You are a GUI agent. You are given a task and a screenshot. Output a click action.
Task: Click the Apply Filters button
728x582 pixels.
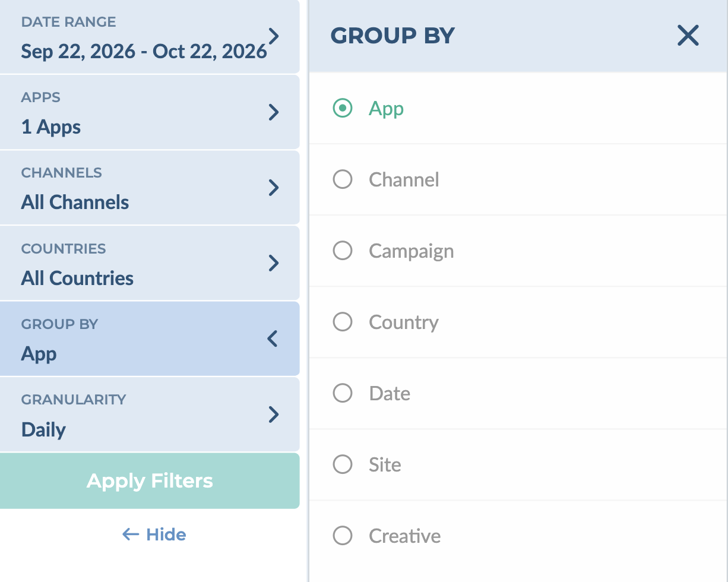pyautogui.click(x=150, y=481)
